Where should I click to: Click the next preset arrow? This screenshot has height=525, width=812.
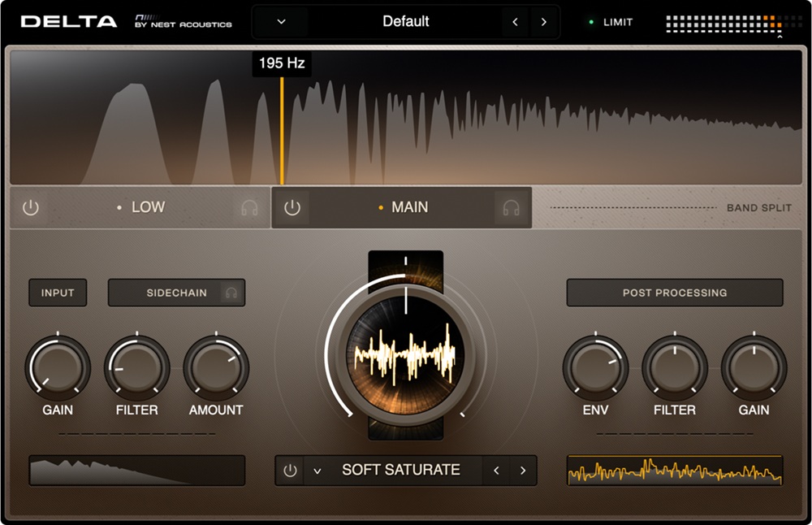[x=544, y=22]
